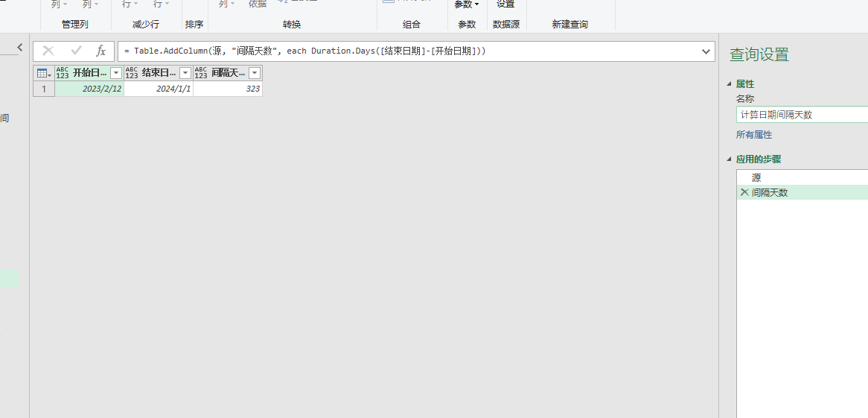Confirm formula with the checkmark icon

coord(76,51)
